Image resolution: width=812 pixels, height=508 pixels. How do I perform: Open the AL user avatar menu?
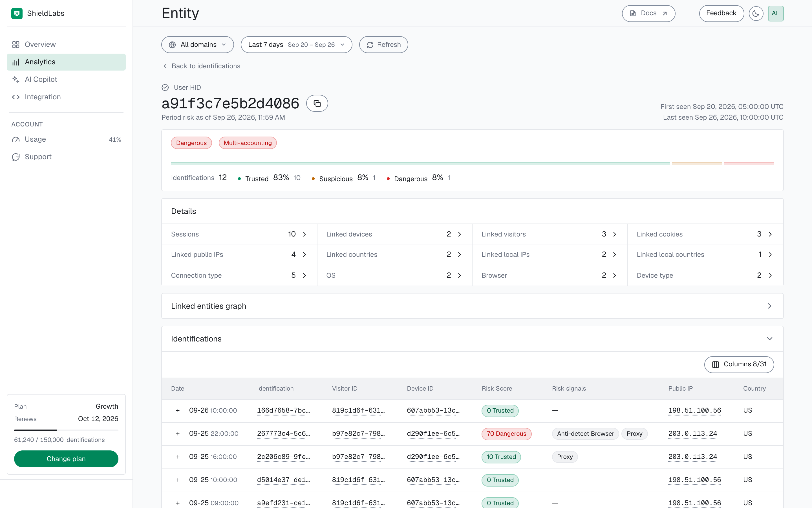[x=775, y=14]
